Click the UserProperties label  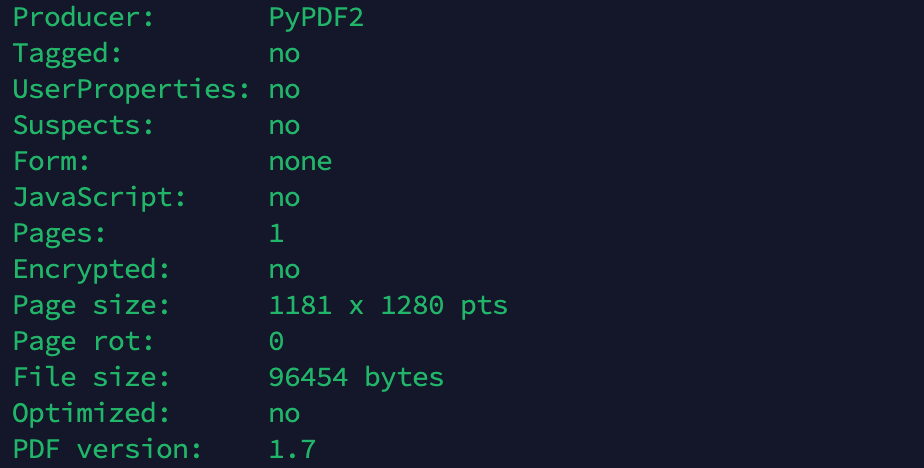(131, 90)
